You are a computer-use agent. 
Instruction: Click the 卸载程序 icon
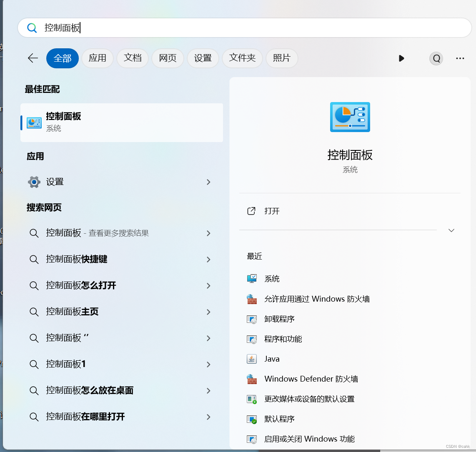pos(252,319)
